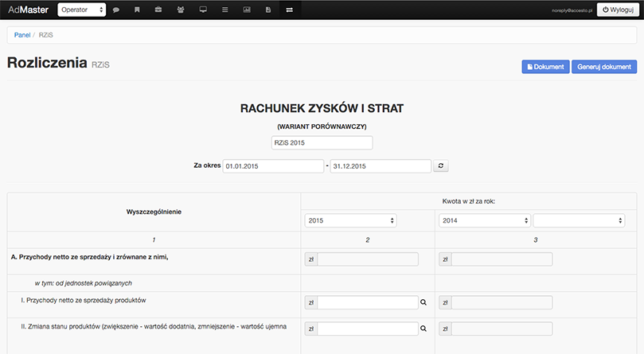This screenshot has width=644, height=354.
Task: Click magnifier next to Zmiana stanu produktów
Action: coord(423,329)
